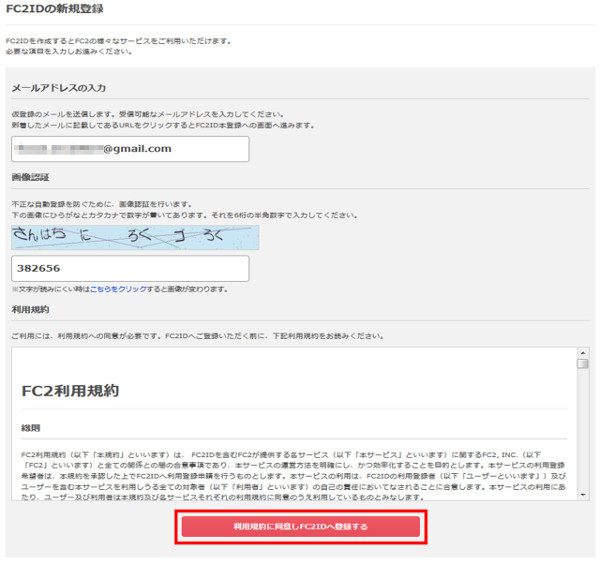600x564 pixels.
Task: Click the こちらをクリック link to refresh image
Action: pos(118,289)
